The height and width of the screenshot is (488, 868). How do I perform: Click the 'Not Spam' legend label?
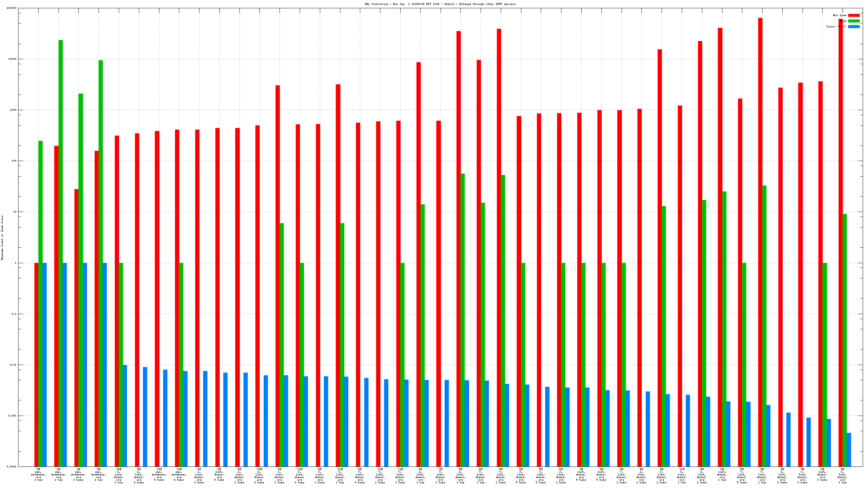[839, 15]
